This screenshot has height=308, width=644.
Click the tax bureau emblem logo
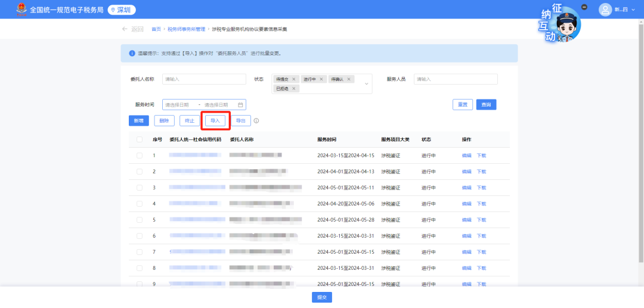pos(20,10)
